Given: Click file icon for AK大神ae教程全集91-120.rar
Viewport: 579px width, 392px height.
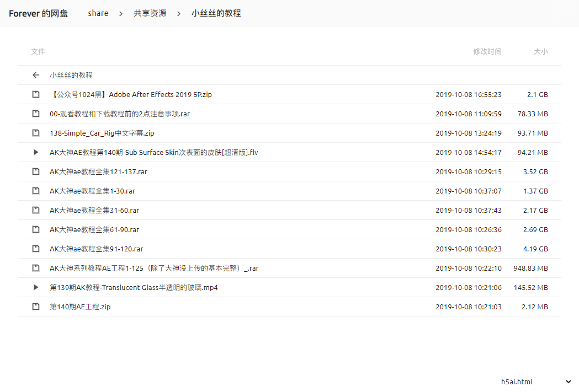Looking at the screenshot, I should (36, 249).
